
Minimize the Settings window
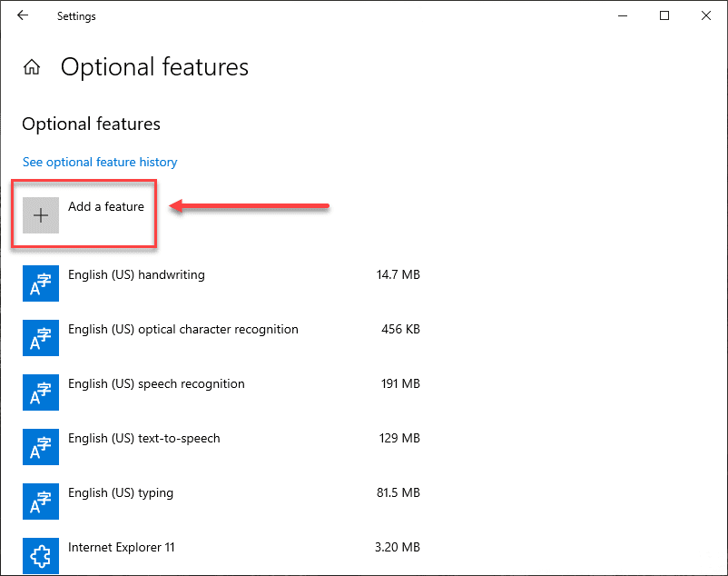(623, 15)
